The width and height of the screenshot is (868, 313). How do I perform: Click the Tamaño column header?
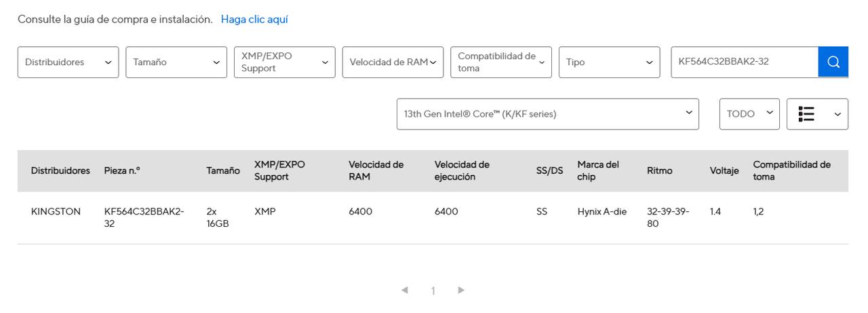click(x=223, y=170)
